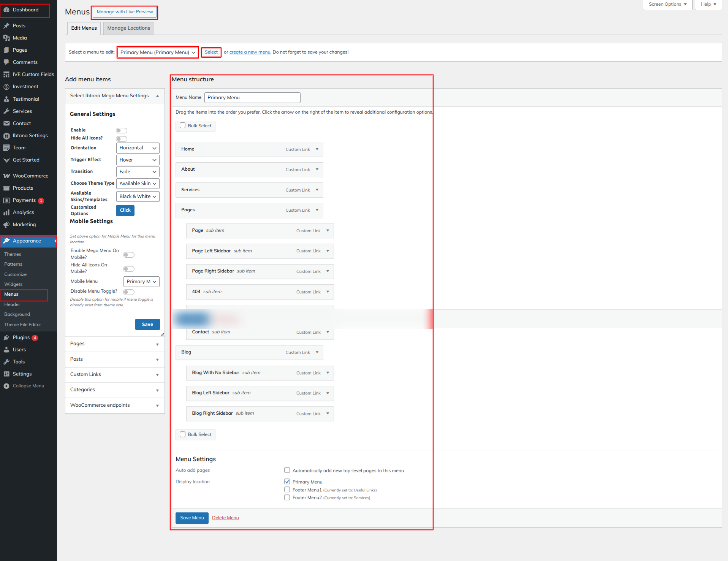
Task: Select the Marketing megaphone icon
Action: tap(6, 225)
